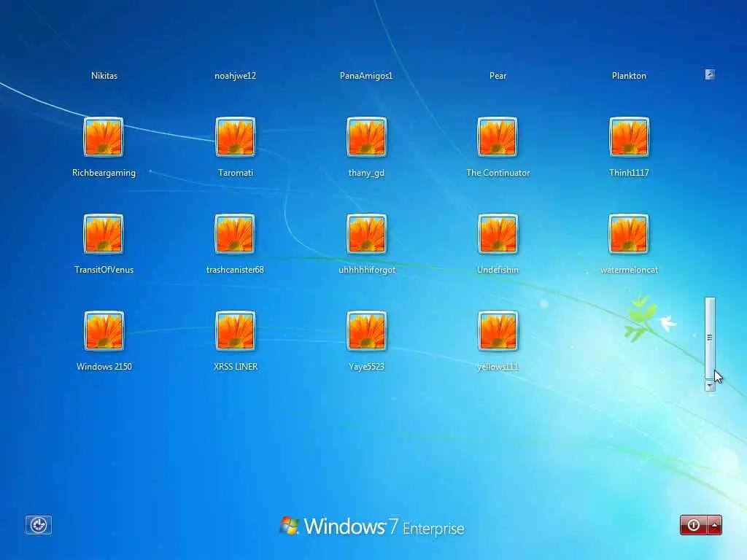Viewport: 747px width, 560px height.
Task: Click the Richbeargaming name label
Action: click(104, 173)
